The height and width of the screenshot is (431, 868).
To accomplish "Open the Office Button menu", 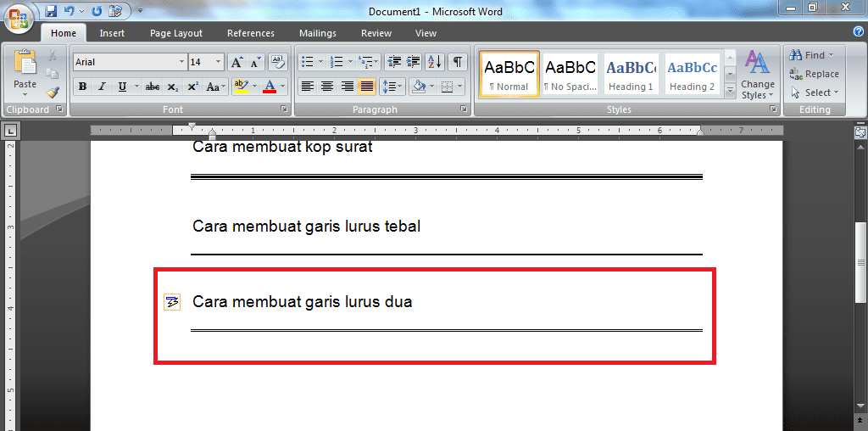I will (x=19, y=19).
